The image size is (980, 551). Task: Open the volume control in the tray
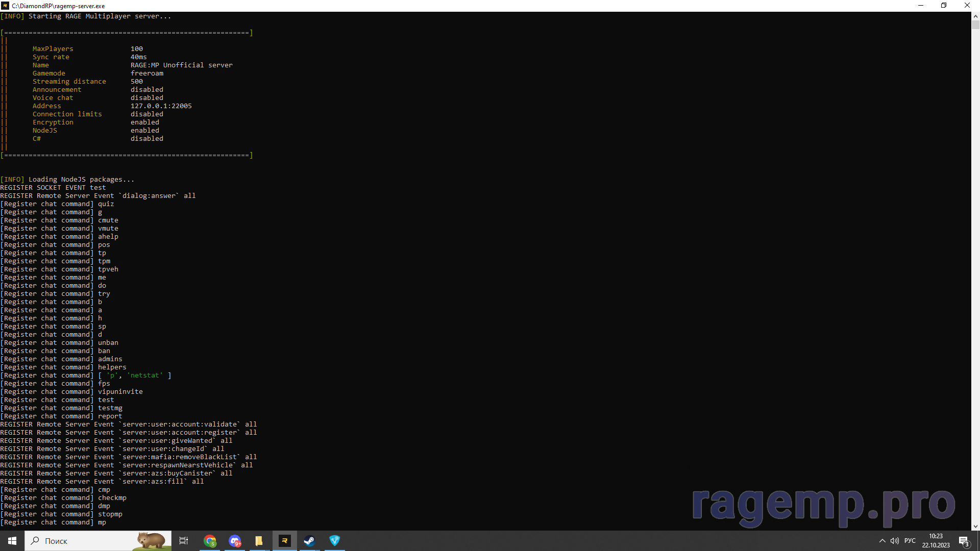tap(895, 541)
